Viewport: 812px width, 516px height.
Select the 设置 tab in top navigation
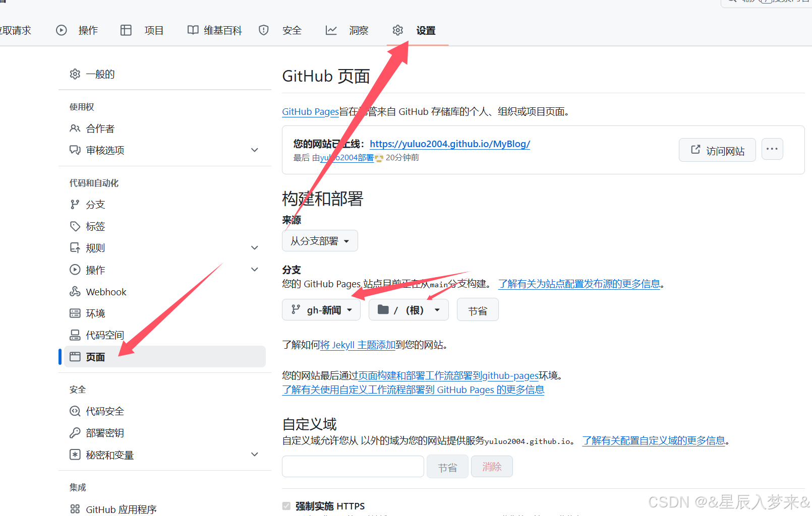(x=425, y=30)
